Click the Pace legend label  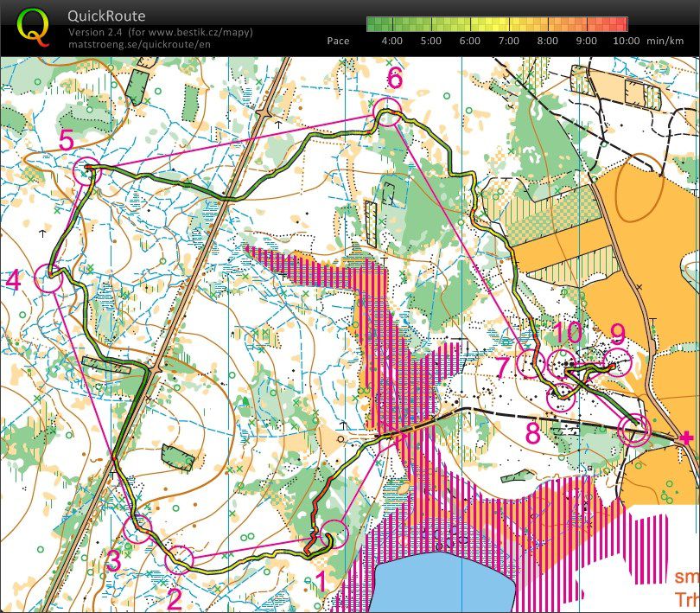pyautogui.click(x=338, y=41)
